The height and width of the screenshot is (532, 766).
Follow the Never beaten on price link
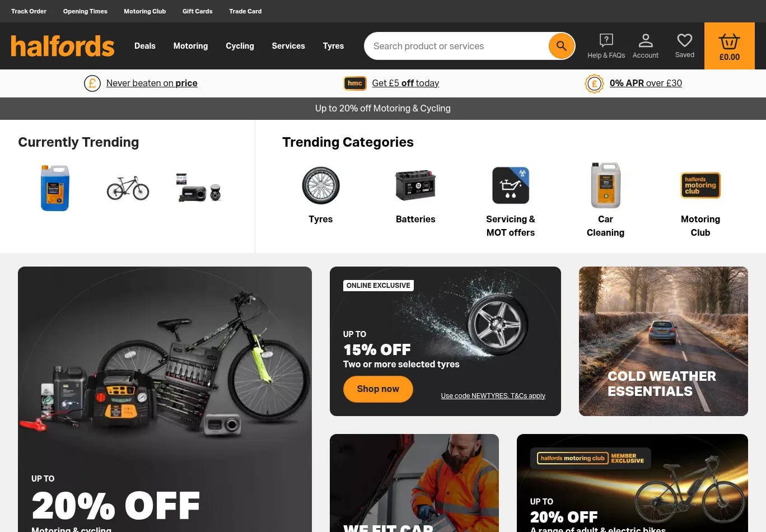152,83
